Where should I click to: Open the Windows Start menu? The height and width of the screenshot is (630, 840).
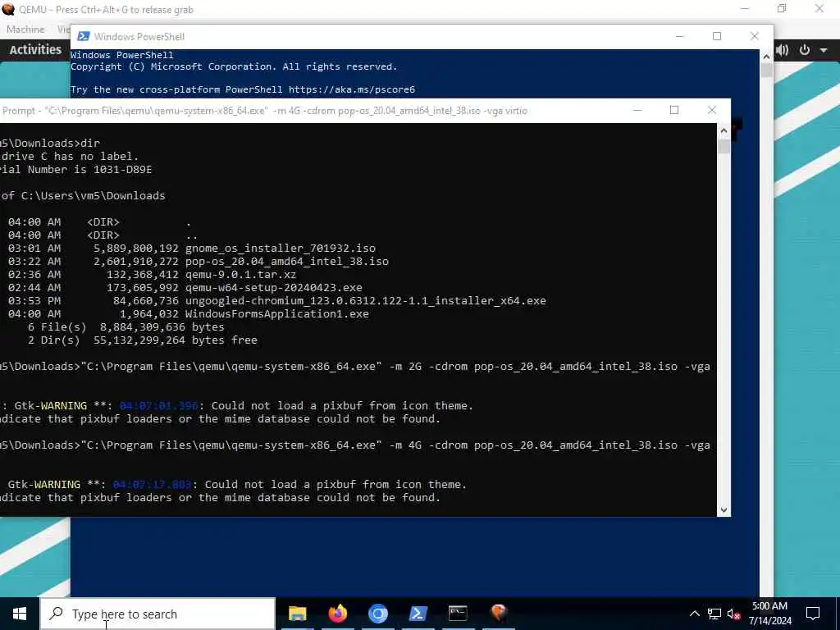[20, 614]
